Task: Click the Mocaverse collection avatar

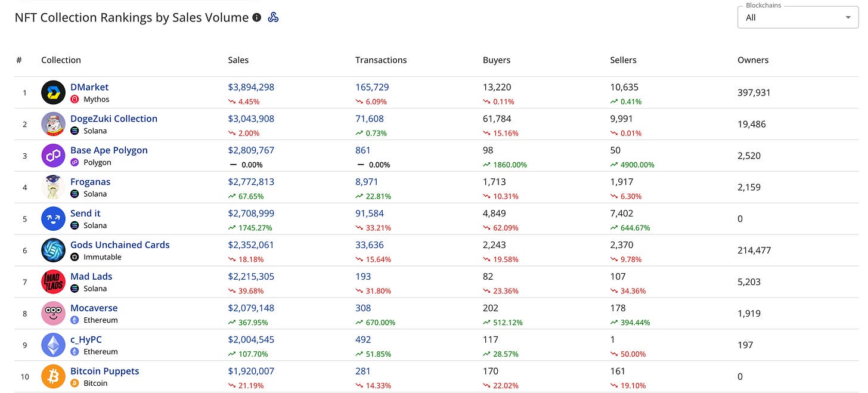Action: (x=53, y=314)
